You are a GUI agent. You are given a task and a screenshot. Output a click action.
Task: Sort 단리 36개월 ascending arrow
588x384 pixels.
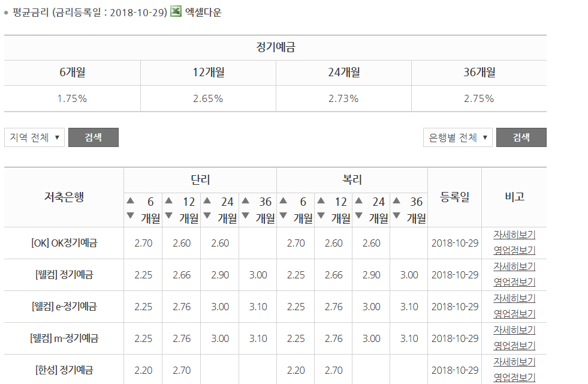245,201
